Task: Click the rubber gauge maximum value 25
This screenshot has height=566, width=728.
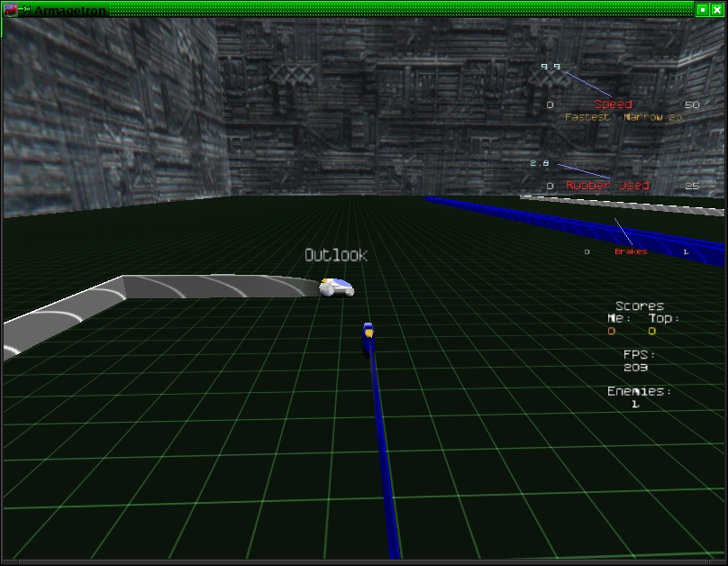Action: pos(692,187)
